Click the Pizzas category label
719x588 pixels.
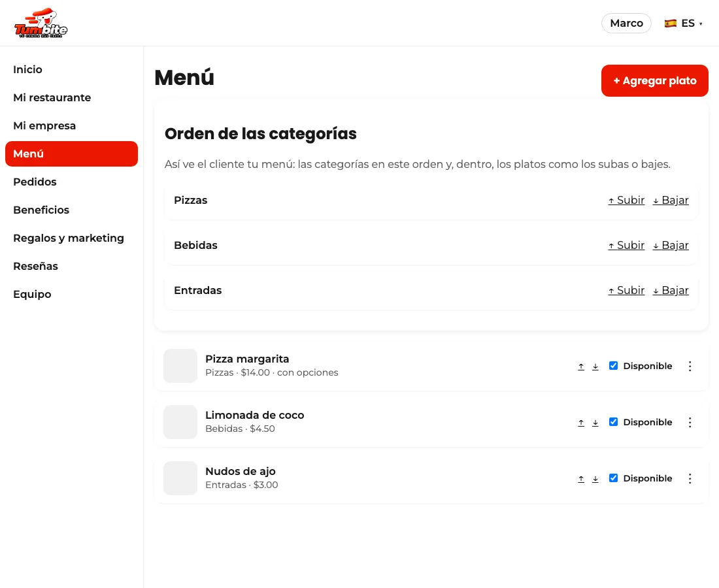(191, 201)
